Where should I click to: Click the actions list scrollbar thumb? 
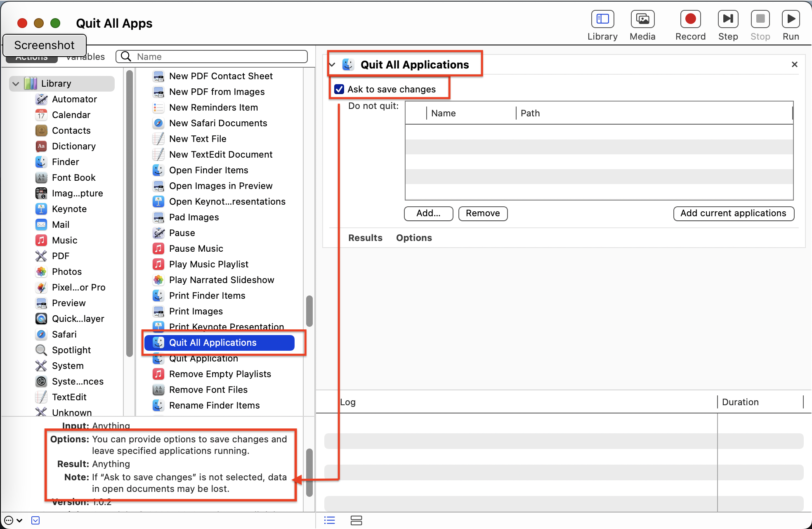click(309, 311)
